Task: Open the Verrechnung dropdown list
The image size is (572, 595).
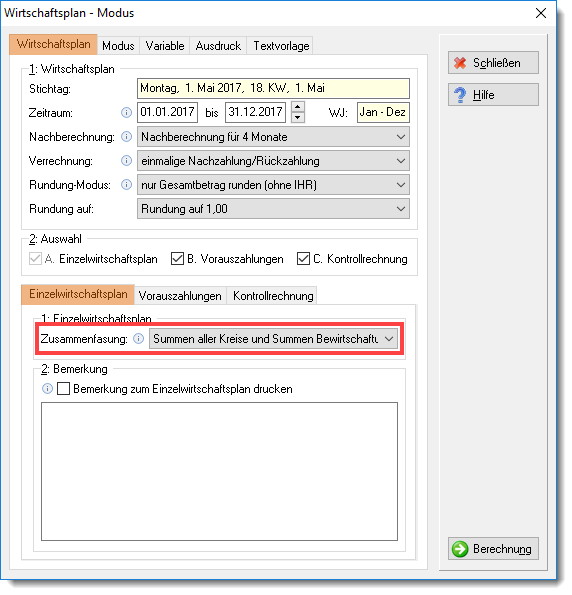Action: coord(273,161)
